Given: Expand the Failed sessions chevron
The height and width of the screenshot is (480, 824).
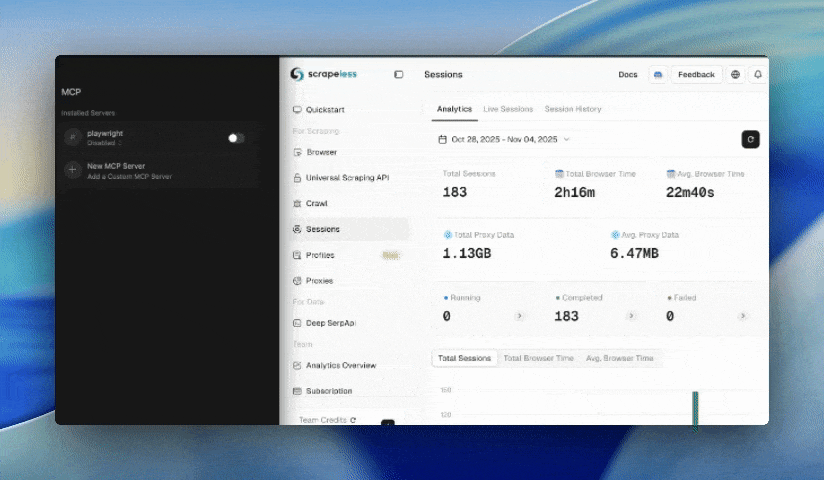Looking at the screenshot, I should tap(742, 316).
